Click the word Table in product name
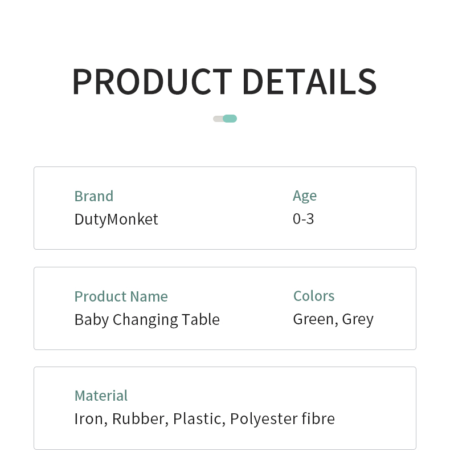The height and width of the screenshot is (476, 450). pos(201,319)
